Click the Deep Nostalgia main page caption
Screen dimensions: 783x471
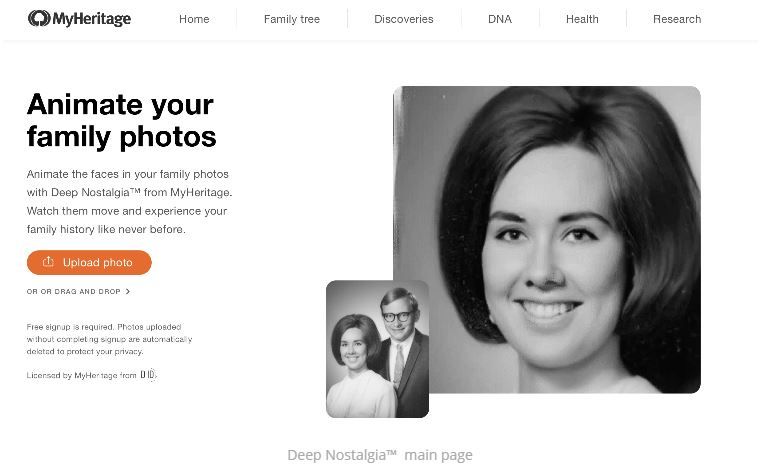380,455
